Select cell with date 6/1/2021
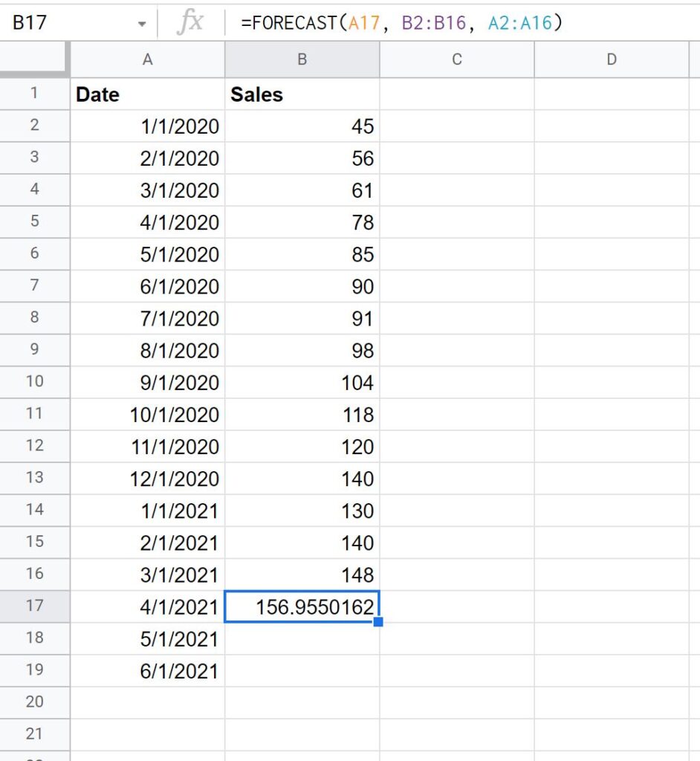700x761 pixels. [148, 671]
